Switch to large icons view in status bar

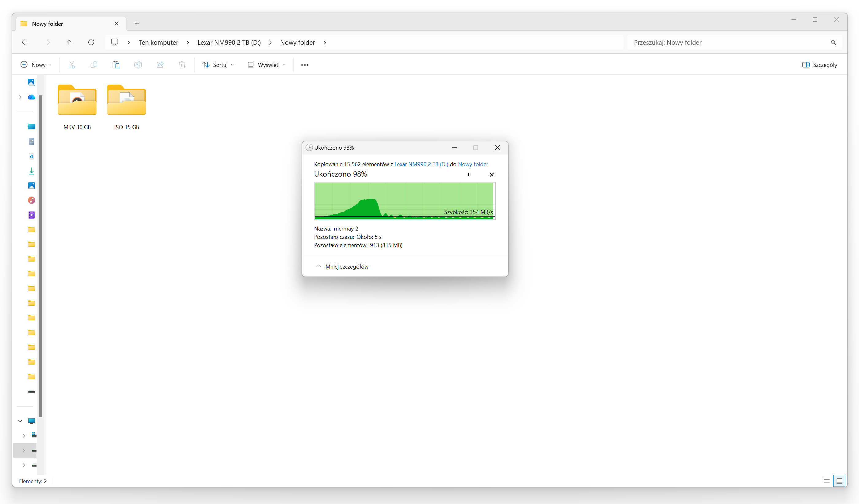tap(839, 480)
